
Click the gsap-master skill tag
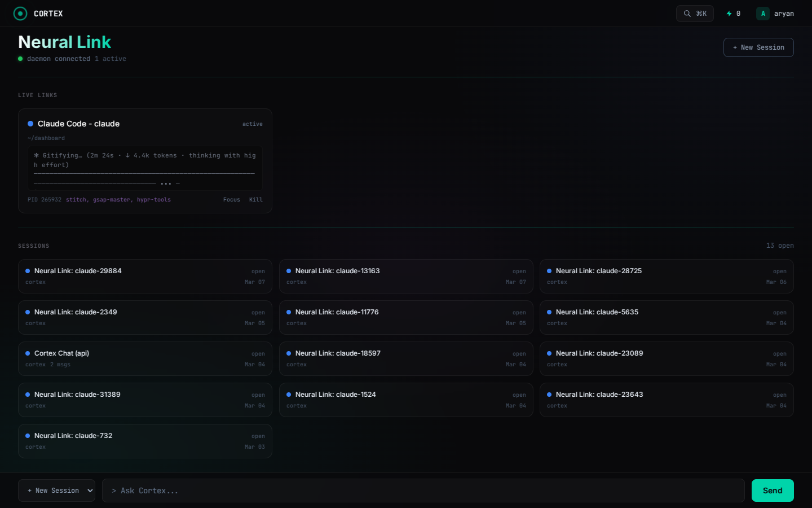click(x=113, y=200)
